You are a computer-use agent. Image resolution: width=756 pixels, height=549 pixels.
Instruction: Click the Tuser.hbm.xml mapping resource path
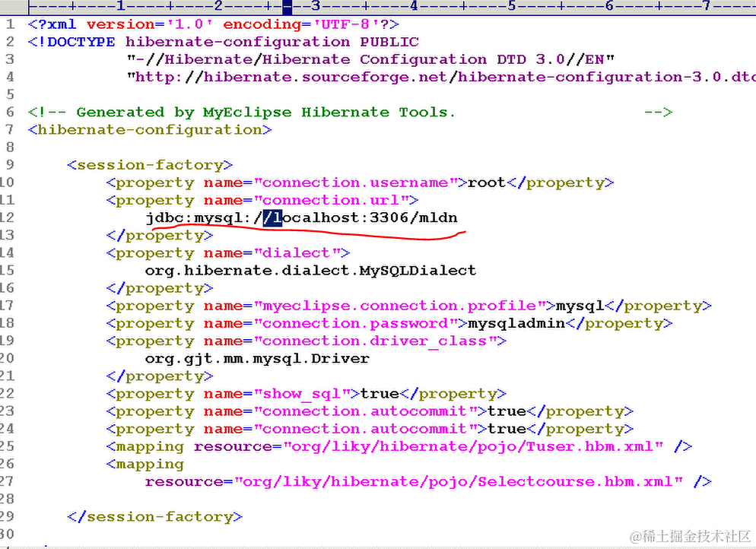[472, 446]
